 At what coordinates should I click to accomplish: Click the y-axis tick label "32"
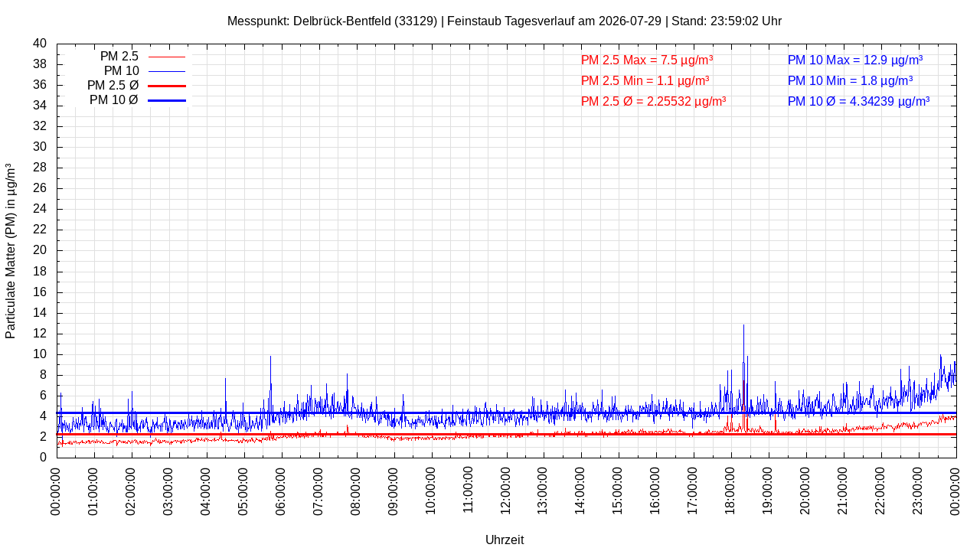(40, 126)
